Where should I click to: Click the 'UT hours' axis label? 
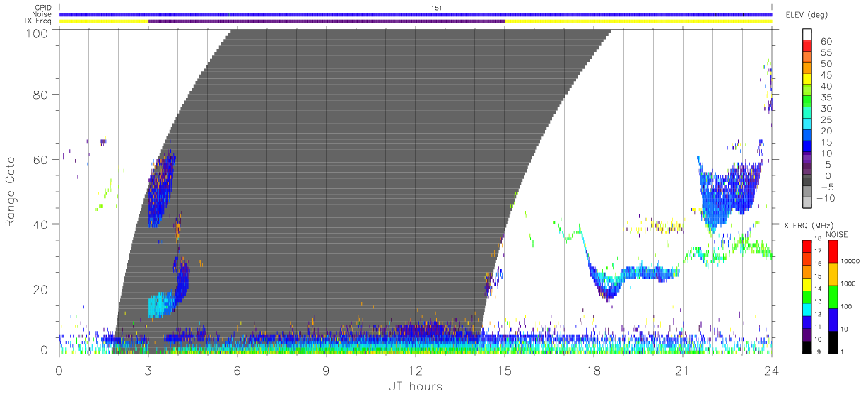tap(415, 386)
